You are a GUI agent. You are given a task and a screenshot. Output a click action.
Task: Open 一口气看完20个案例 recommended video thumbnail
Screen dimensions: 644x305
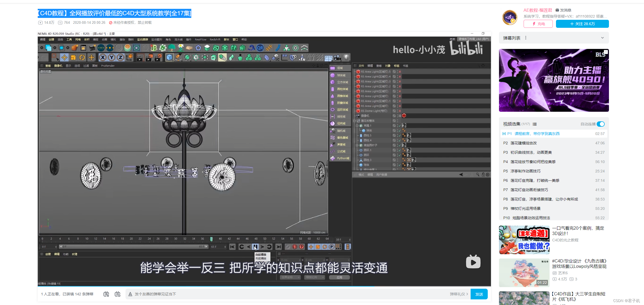coord(524,240)
